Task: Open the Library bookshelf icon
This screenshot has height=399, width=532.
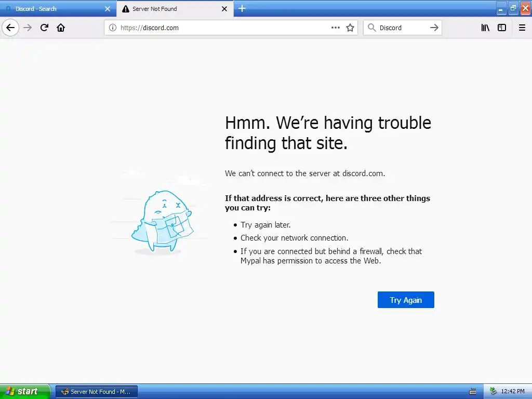Action: 485,28
